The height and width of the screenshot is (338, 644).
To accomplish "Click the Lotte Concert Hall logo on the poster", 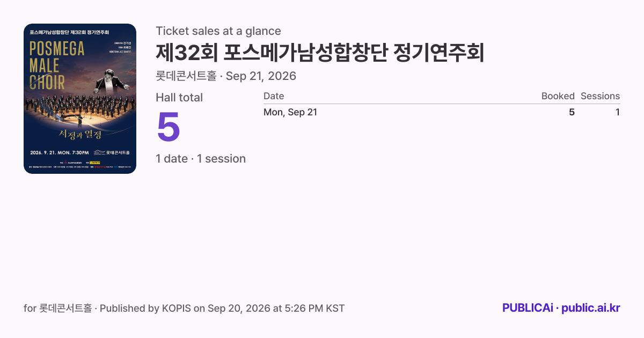I will click(112, 152).
